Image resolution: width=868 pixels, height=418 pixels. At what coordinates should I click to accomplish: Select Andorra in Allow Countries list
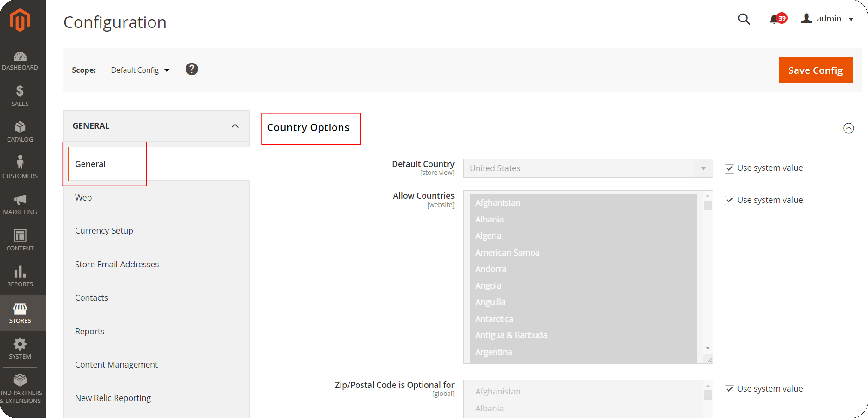tap(583, 269)
